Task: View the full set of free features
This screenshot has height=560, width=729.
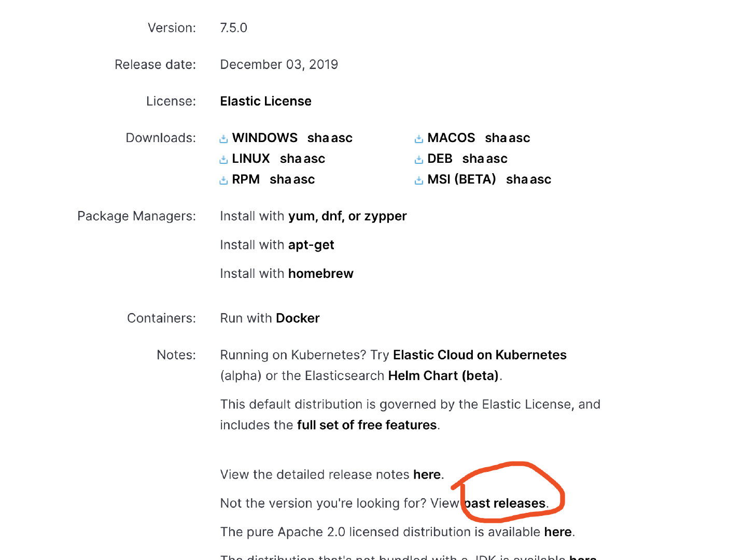Action: [367, 425]
